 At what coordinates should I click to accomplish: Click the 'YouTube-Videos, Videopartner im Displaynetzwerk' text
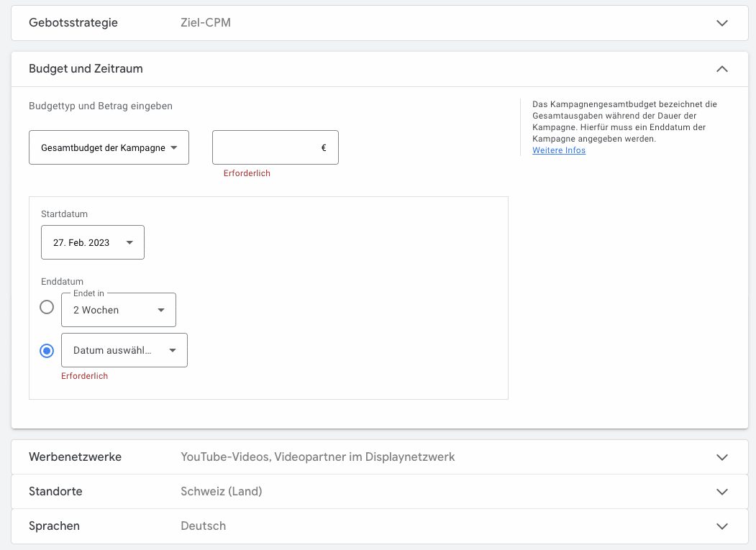coord(318,457)
